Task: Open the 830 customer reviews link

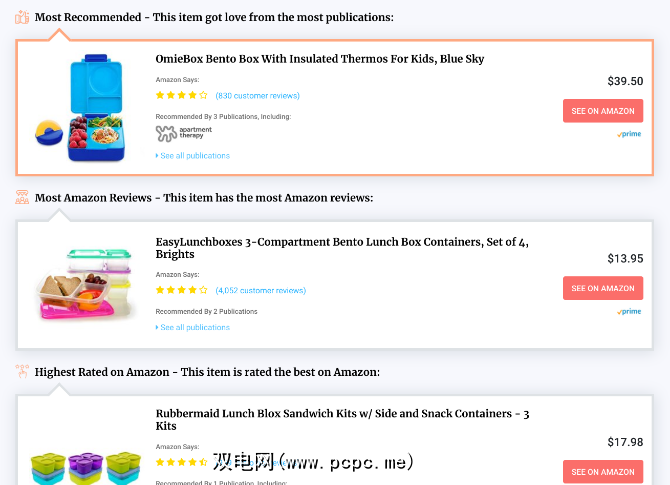Action: (257, 96)
